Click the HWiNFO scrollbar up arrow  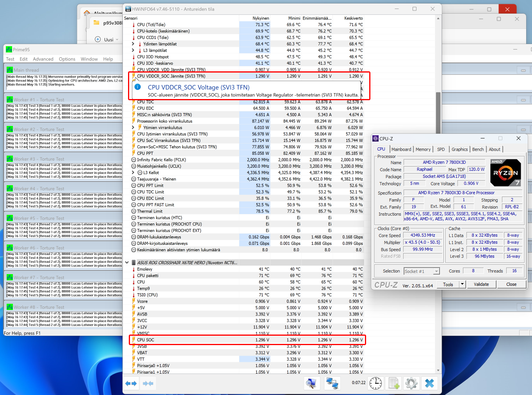(438, 18)
